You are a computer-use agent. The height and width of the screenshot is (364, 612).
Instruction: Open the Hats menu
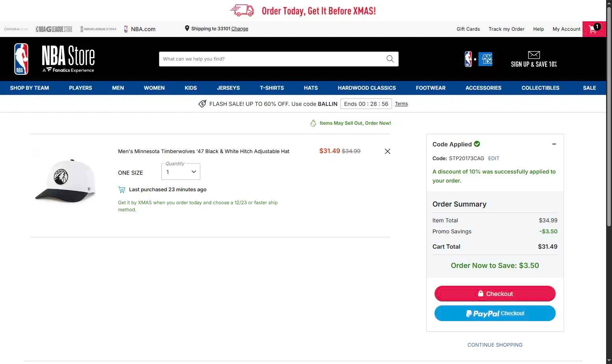click(311, 88)
